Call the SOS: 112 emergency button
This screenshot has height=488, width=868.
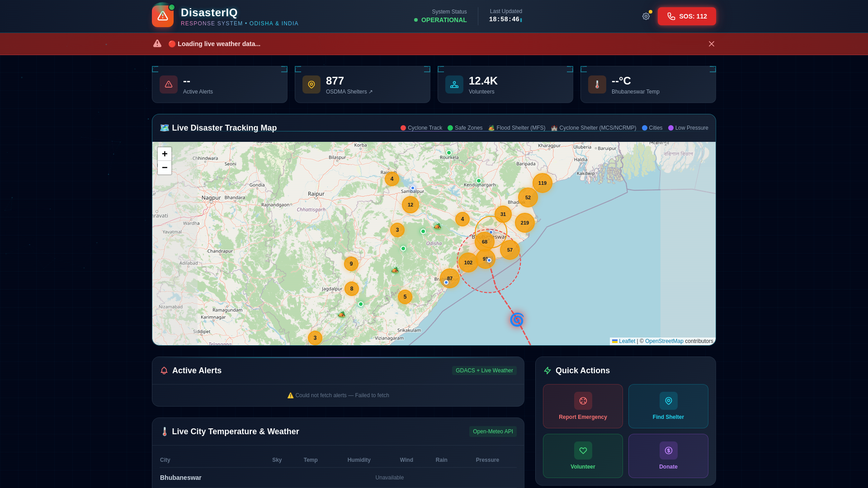pyautogui.click(x=687, y=16)
